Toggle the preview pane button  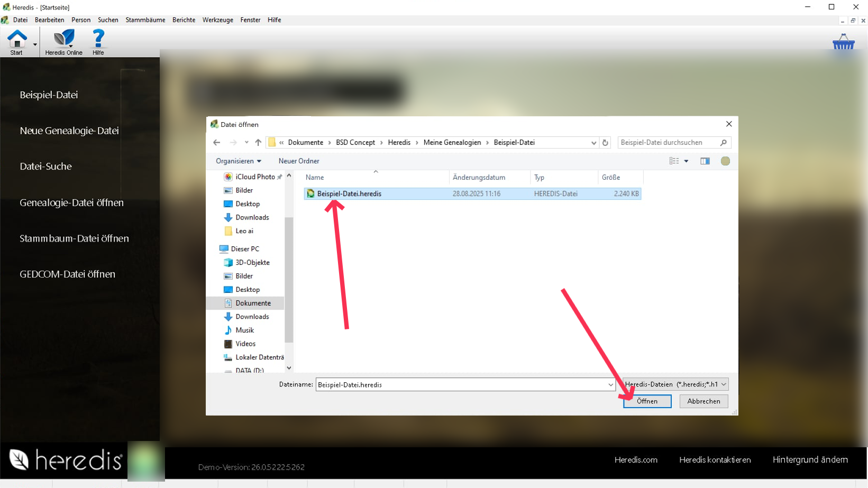point(705,161)
